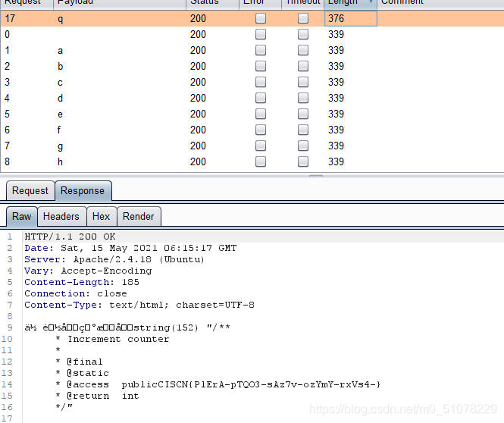
Task: Sort by the Payload column header
Action: [120, 3]
